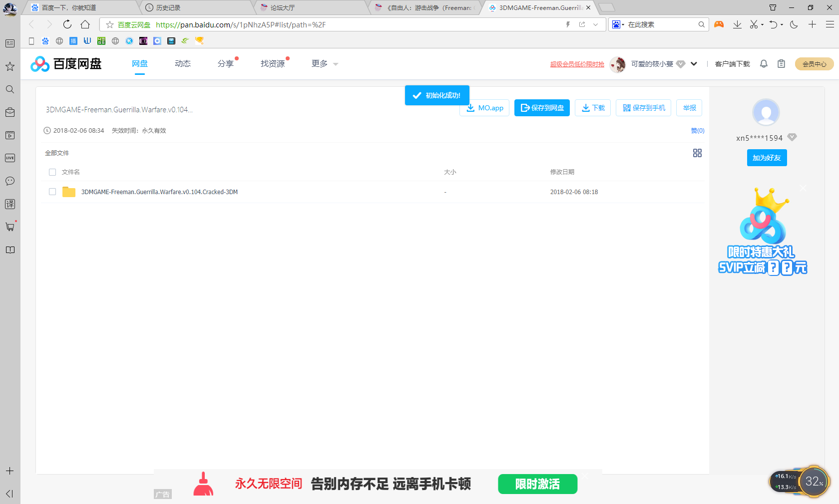This screenshot has height=504, width=839.
Task: Bookmark this page with the star icon
Action: (110, 24)
